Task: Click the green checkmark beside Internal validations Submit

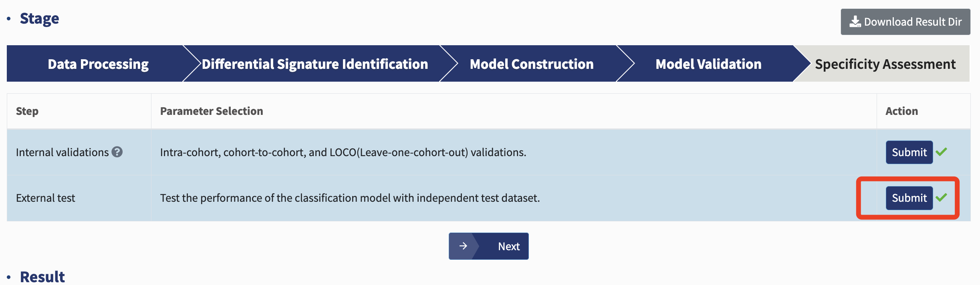Action: [x=942, y=152]
